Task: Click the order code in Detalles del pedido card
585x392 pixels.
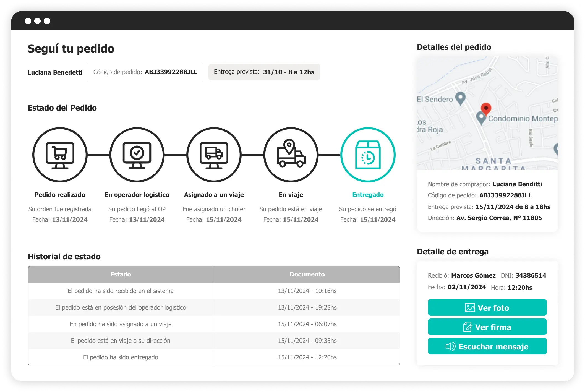Action: click(505, 195)
